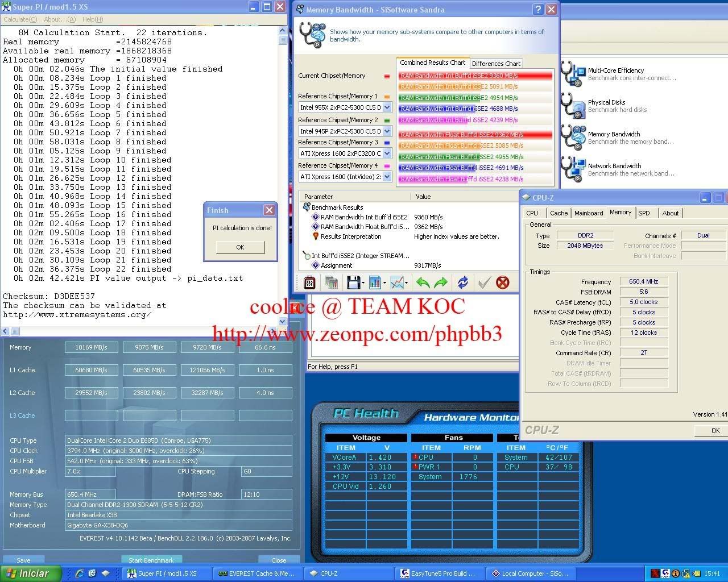Click OK in the PI calculation done dialog
This screenshot has width=728, height=582.
click(240, 247)
